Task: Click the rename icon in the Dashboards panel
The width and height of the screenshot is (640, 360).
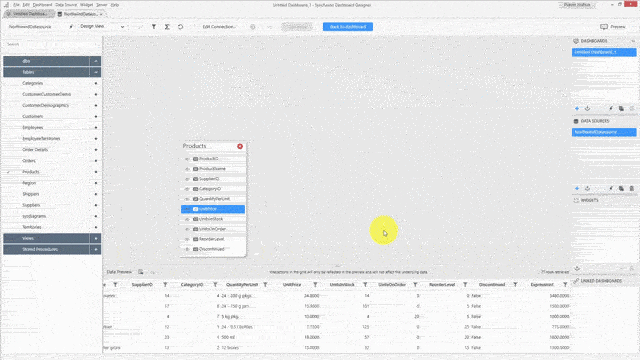Action: 611,109
